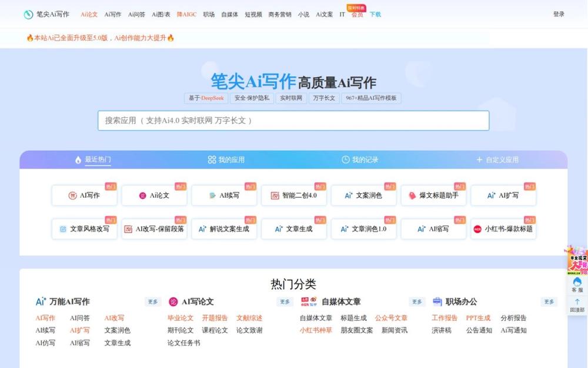Open 降AIGC in the top navigation
This screenshot has height=368, width=588.
pos(186,14)
